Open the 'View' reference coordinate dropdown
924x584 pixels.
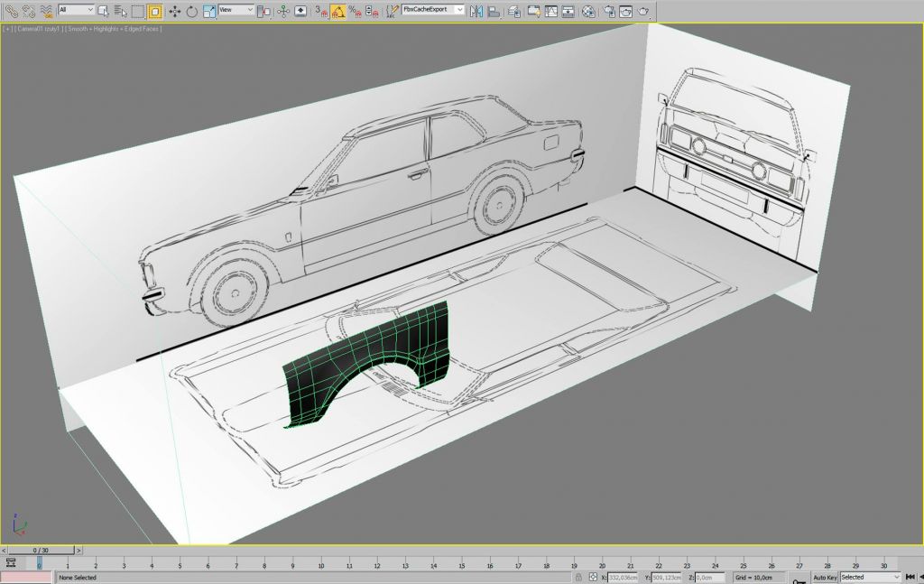pos(236,10)
